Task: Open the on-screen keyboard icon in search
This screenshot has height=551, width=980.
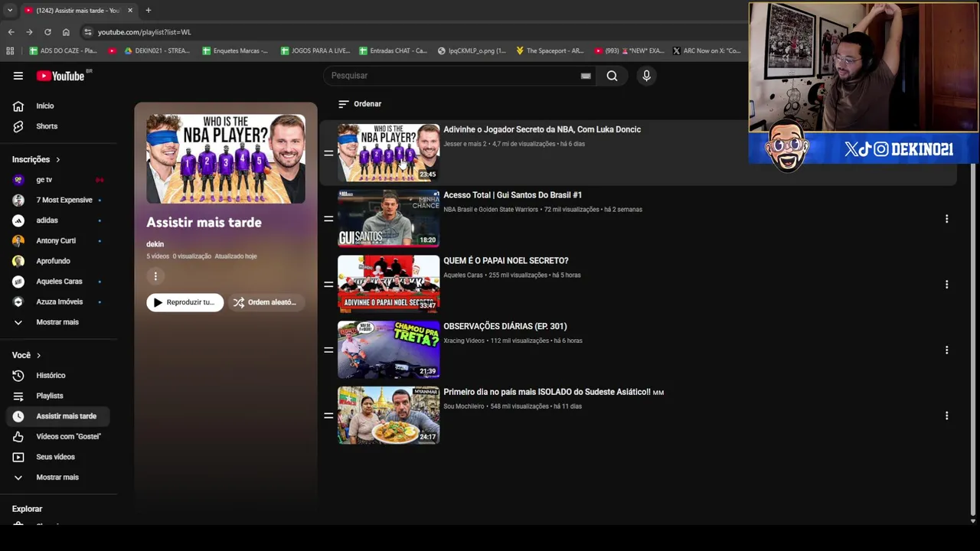Action: 586,76
